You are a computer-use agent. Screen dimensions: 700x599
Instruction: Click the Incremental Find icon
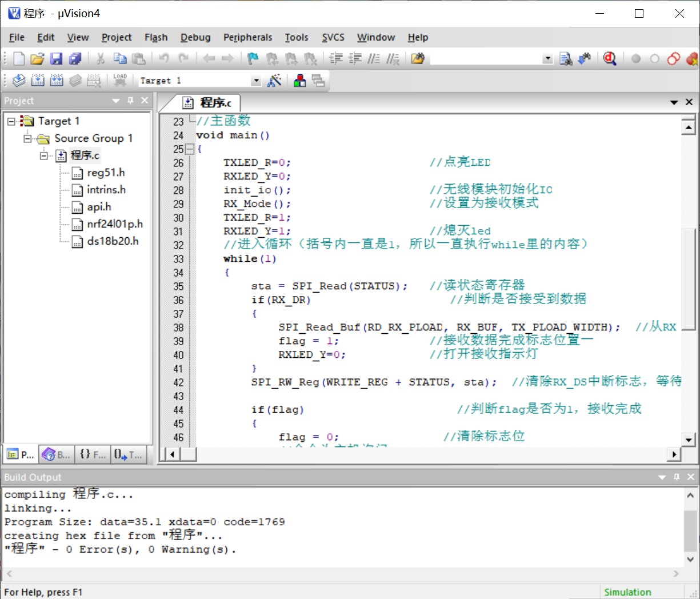point(584,58)
